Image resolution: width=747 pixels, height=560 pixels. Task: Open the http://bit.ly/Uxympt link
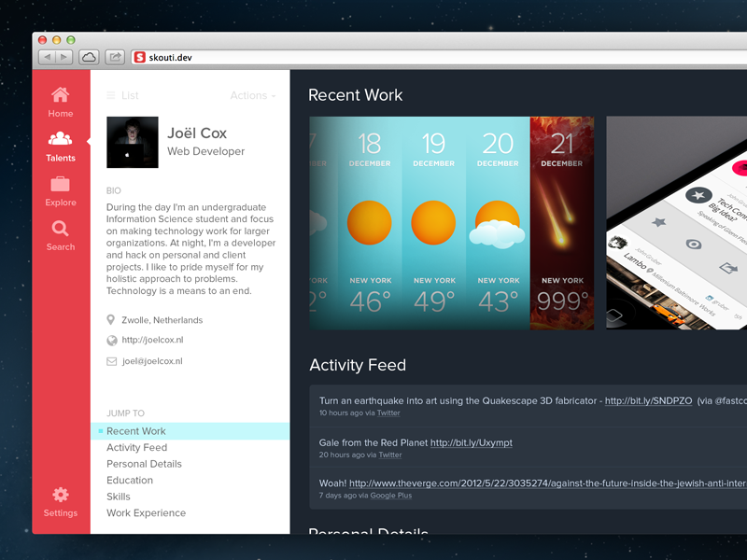pos(472,442)
